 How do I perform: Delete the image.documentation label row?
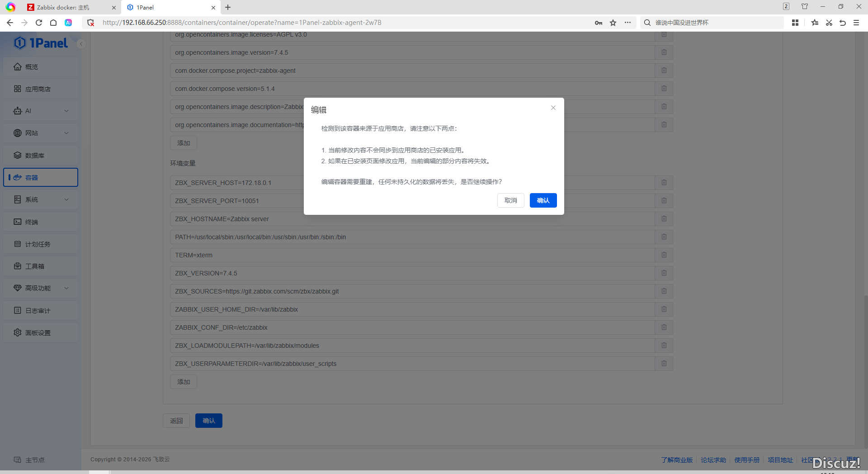(664, 125)
